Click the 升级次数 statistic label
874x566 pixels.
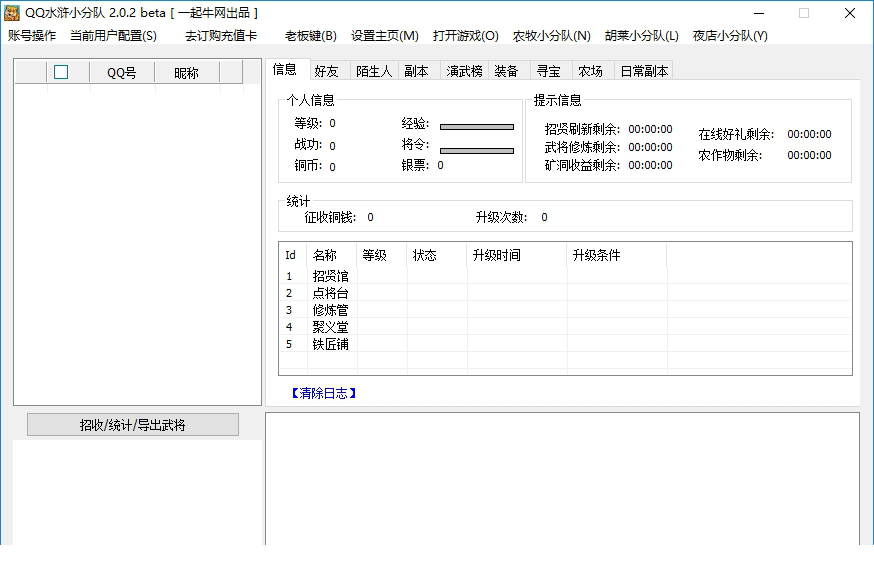[x=501, y=217]
